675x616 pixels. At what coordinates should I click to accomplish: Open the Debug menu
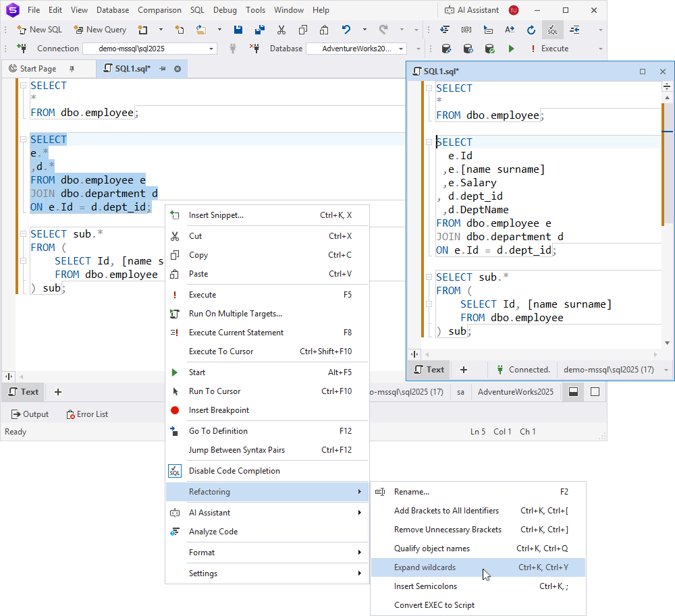[225, 10]
